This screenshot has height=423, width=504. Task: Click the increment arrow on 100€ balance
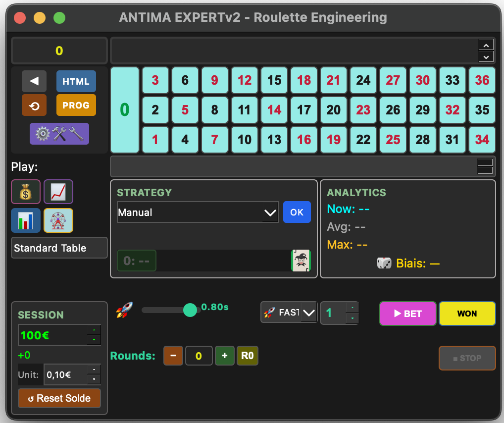click(x=94, y=330)
